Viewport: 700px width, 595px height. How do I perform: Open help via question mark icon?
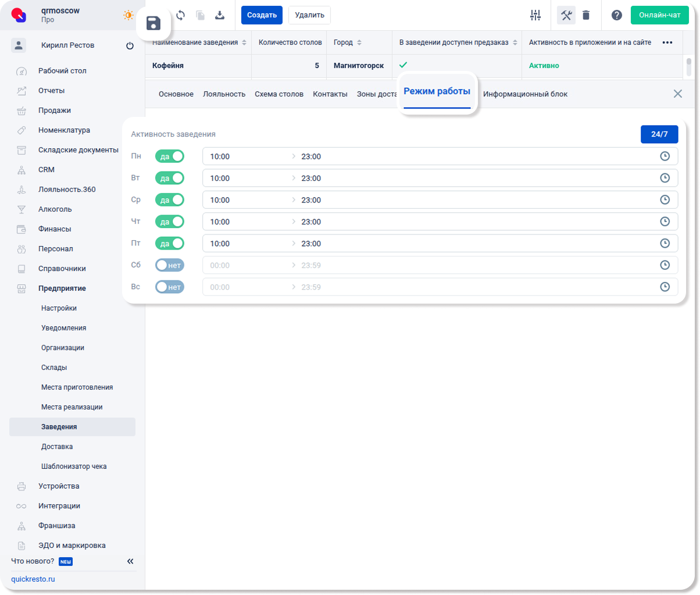pyautogui.click(x=616, y=15)
